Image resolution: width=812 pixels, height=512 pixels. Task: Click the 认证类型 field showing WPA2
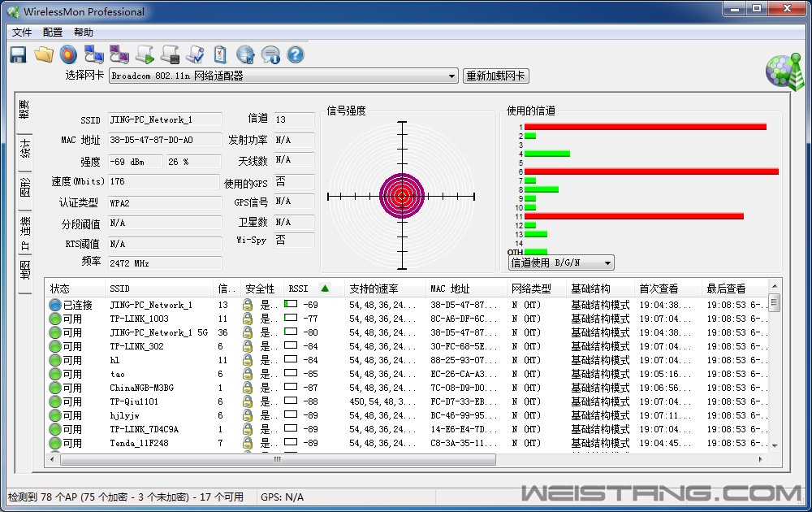(165, 203)
